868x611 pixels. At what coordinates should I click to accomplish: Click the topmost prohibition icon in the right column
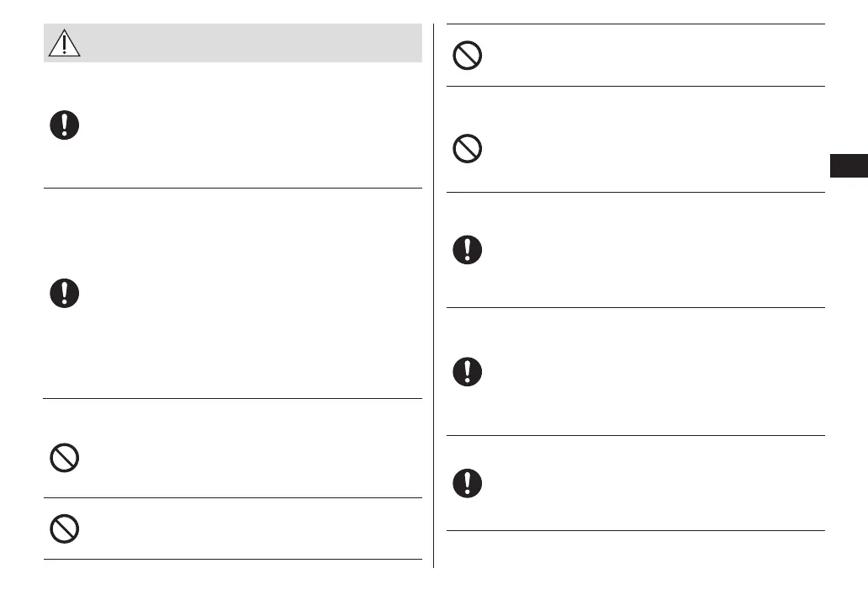pos(468,56)
